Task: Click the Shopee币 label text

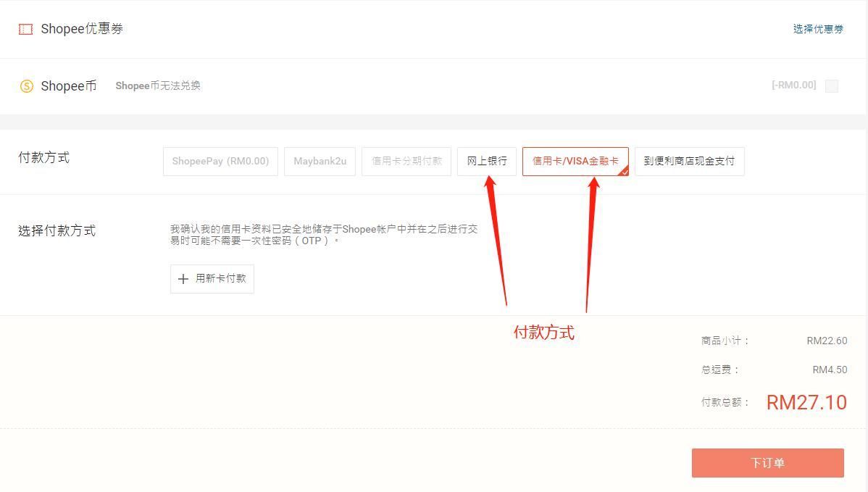Action: [69, 86]
